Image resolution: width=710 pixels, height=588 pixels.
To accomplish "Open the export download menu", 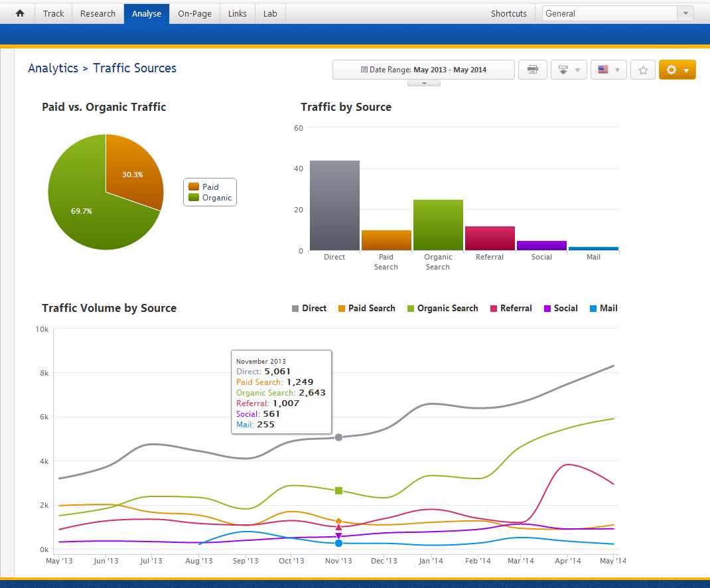I will pyautogui.click(x=569, y=70).
